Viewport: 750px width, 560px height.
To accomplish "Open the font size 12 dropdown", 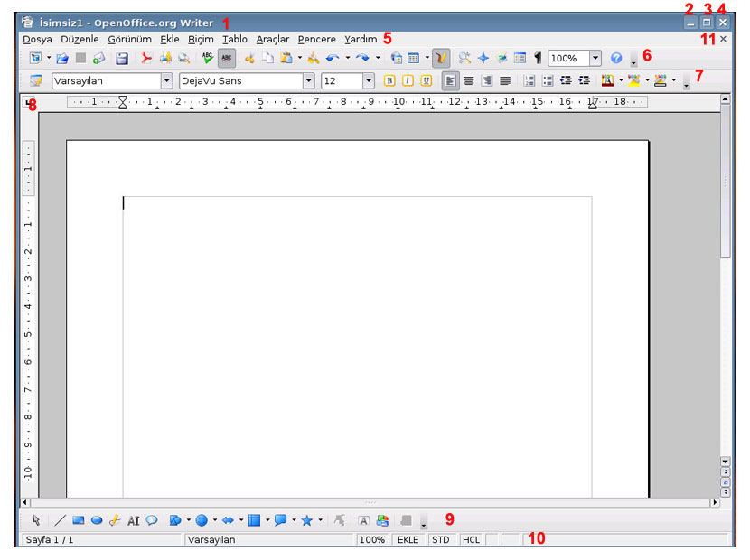I will coord(369,80).
